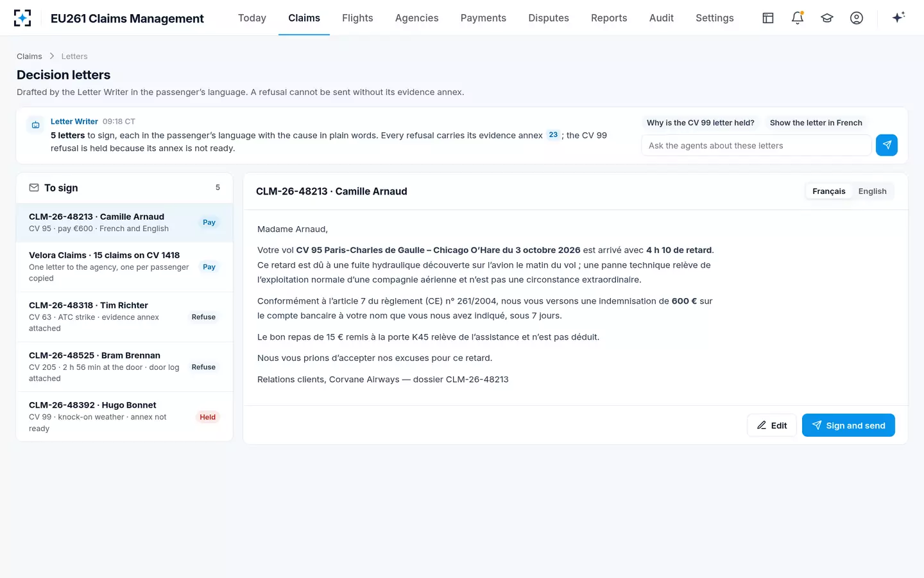Open the notifications bell
Viewport: 924px width, 578px height.
[x=798, y=18]
